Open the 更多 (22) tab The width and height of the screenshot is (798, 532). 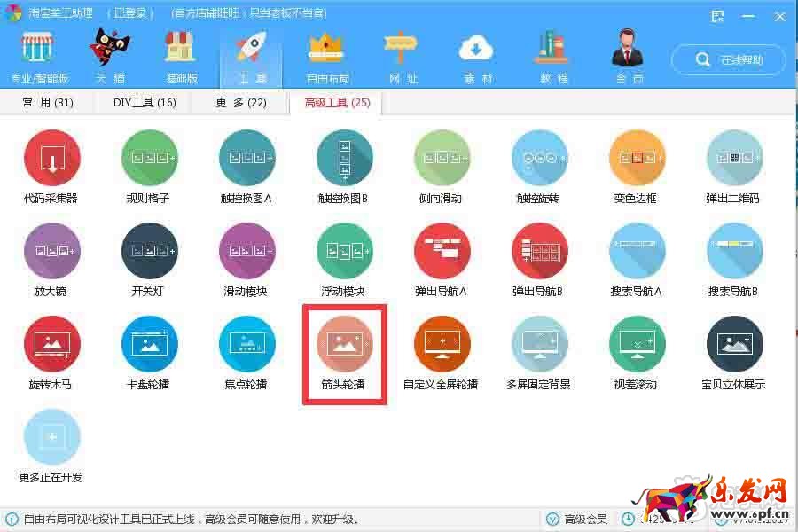click(x=241, y=102)
